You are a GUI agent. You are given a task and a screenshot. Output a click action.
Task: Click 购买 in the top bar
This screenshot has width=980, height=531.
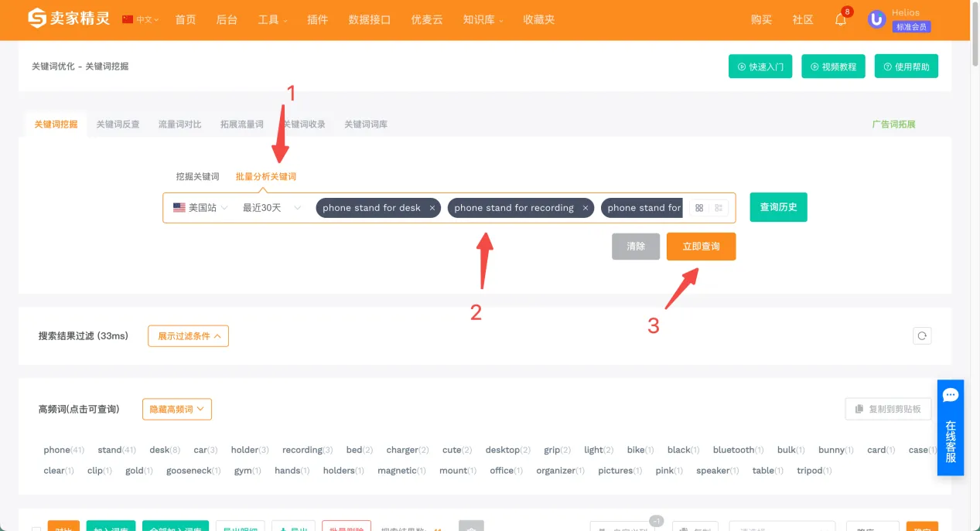761,19
